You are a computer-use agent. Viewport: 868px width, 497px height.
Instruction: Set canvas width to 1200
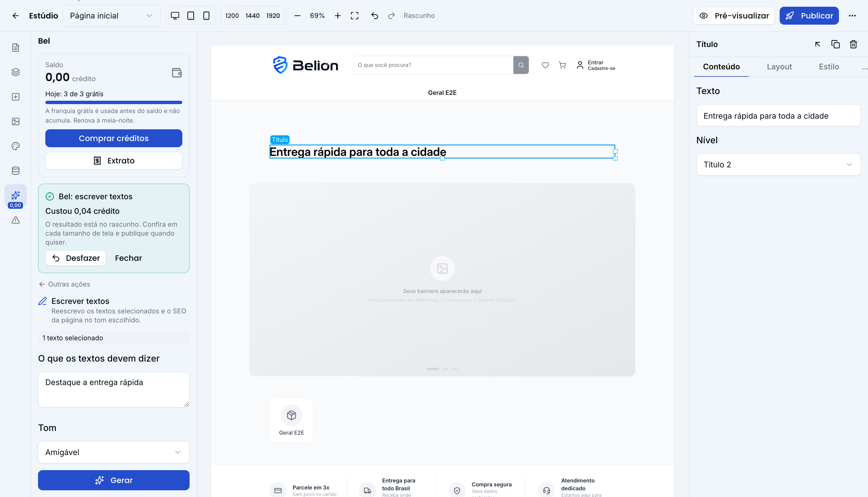tap(232, 16)
